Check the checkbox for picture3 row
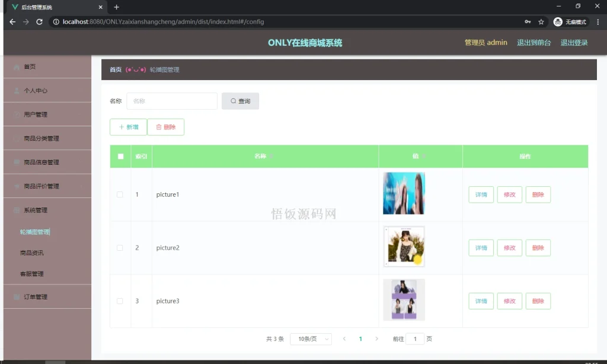Screen dimensions: 607x364 coord(120,301)
